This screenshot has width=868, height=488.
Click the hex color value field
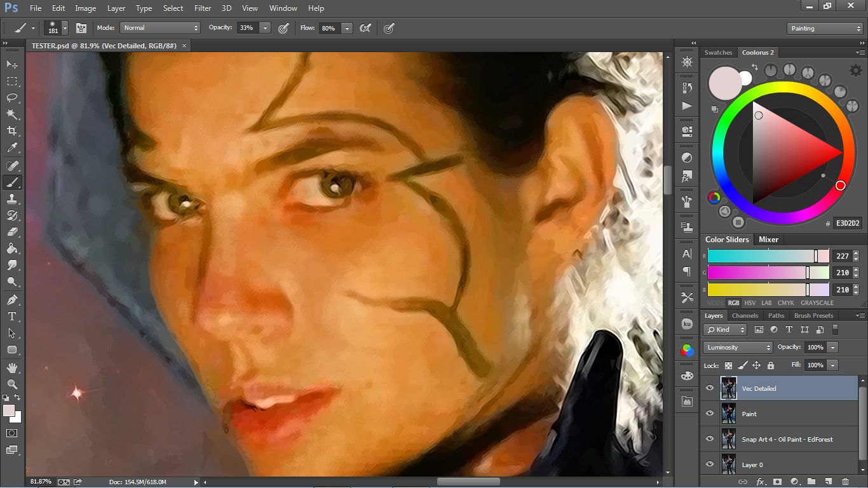pyautogui.click(x=847, y=224)
